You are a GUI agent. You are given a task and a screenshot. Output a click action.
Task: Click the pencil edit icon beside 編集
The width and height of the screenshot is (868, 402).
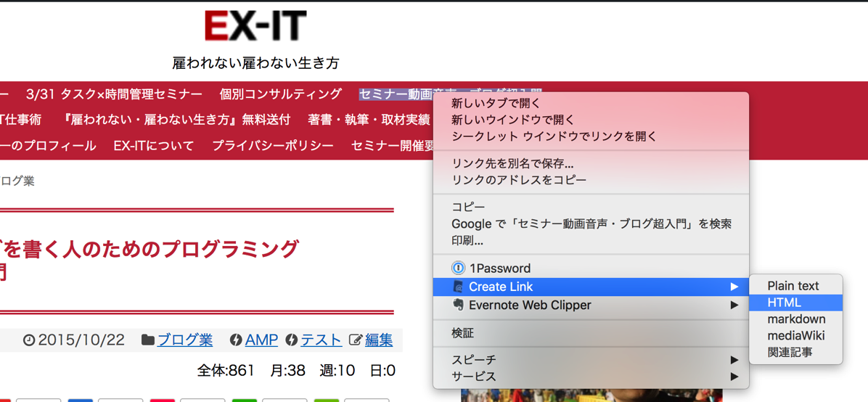pyautogui.click(x=356, y=340)
